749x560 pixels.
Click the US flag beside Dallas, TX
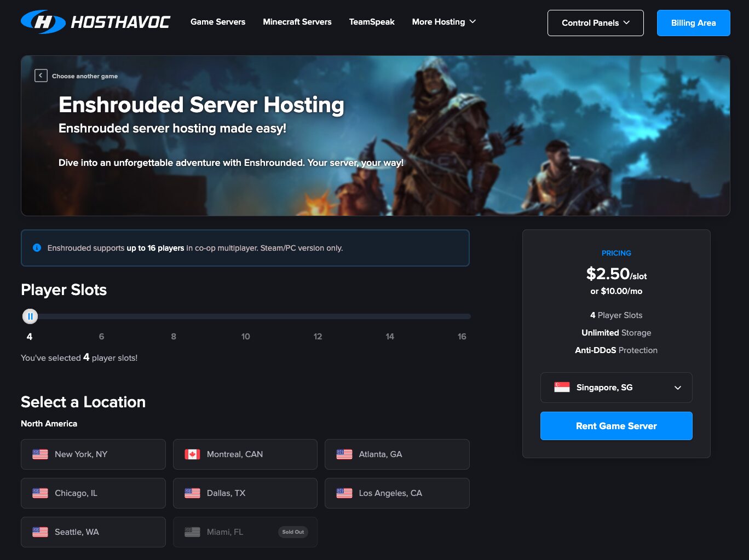coord(192,493)
